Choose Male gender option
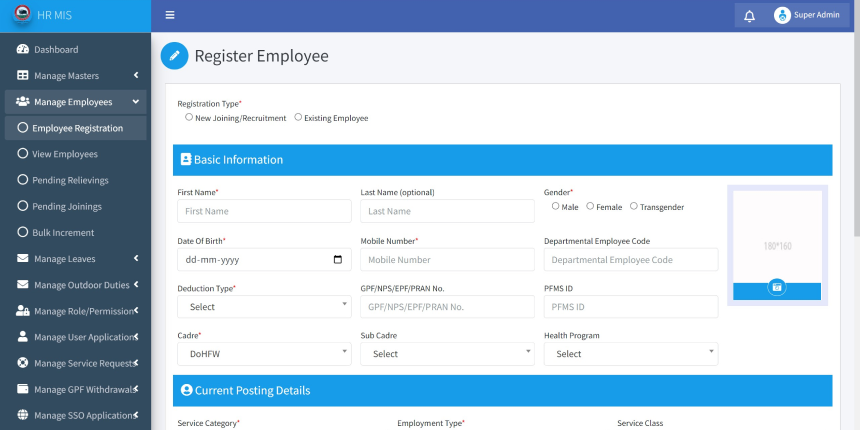 [x=556, y=206]
